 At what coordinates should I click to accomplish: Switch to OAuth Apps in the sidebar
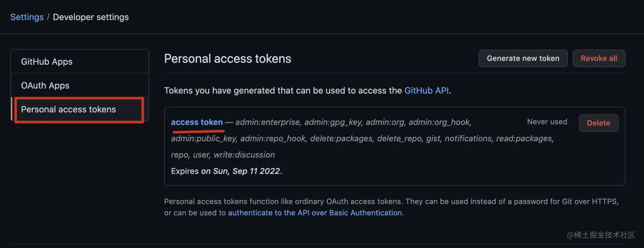point(80,85)
